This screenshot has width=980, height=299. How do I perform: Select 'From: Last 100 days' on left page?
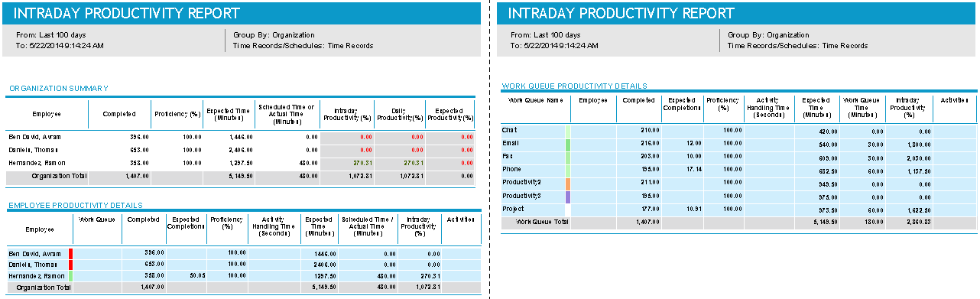(51, 35)
